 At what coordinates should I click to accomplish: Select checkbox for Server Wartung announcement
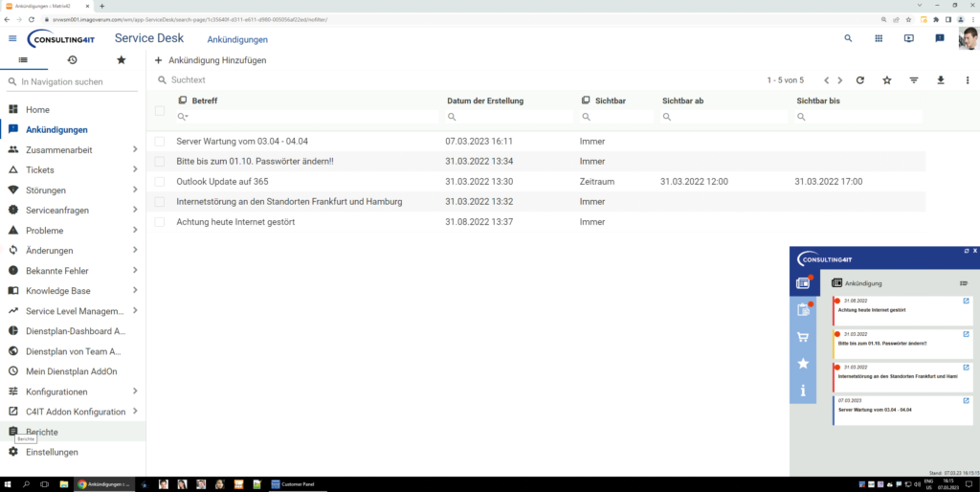[x=160, y=142]
